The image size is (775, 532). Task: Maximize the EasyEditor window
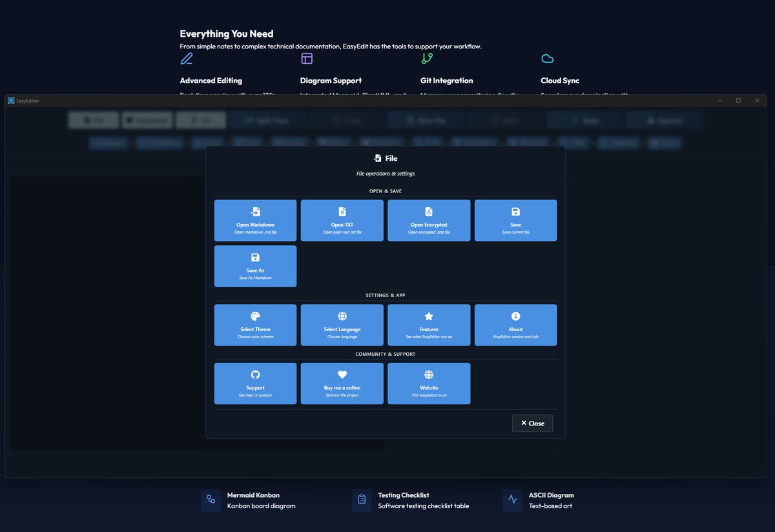(738, 101)
